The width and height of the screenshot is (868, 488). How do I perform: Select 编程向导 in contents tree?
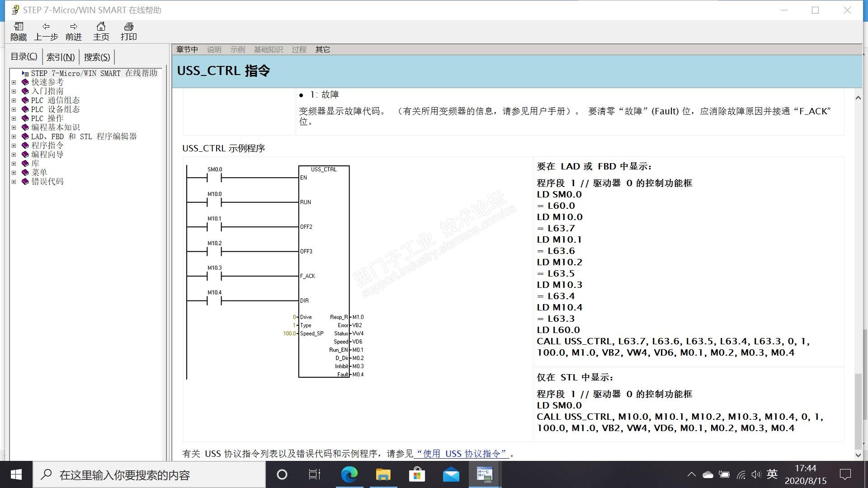coord(47,155)
